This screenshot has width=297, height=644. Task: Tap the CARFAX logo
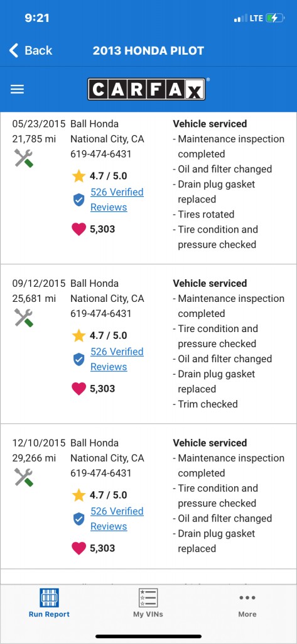tap(146, 89)
